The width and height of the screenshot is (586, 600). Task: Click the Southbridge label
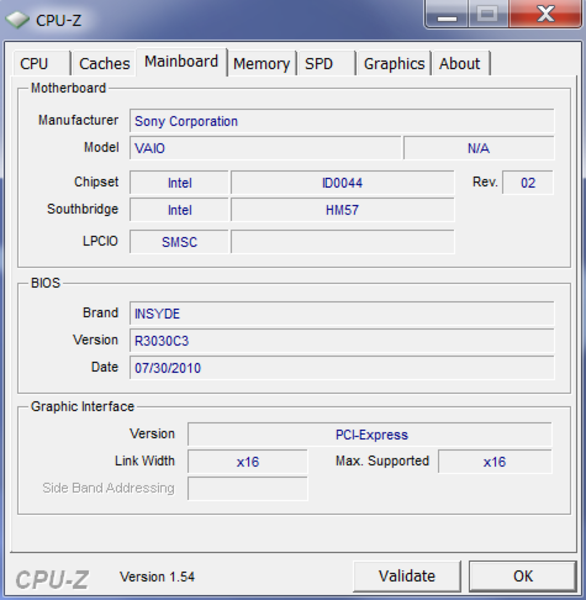tap(82, 209)
